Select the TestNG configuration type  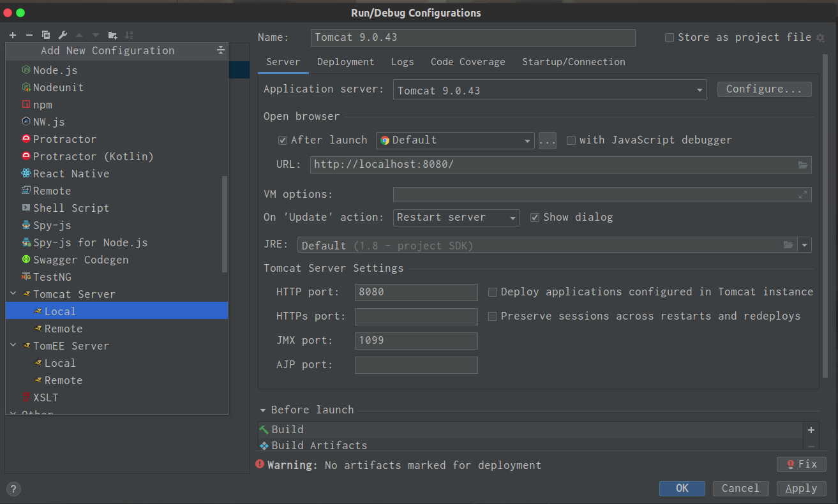click(x=117, y=277)
